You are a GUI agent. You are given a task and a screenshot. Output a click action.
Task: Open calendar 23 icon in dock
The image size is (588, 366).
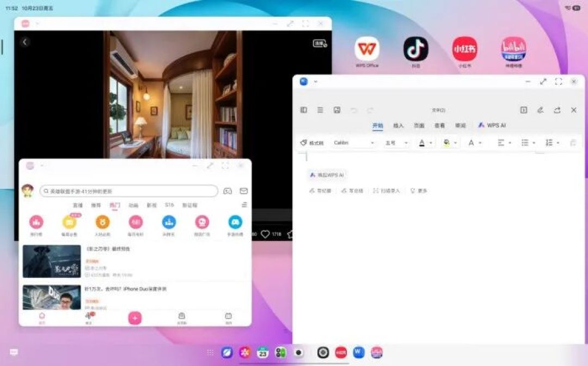click(x=263, y=352)
